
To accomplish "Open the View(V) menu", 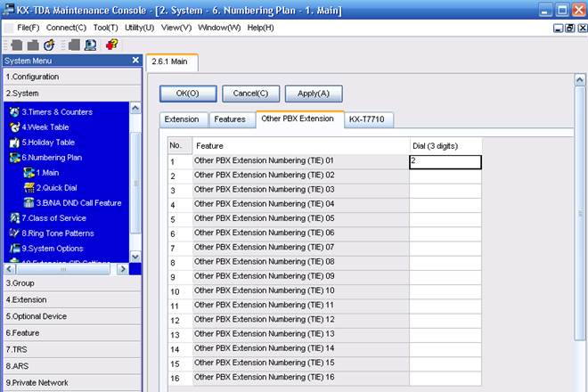I will (x=176, y=28).
